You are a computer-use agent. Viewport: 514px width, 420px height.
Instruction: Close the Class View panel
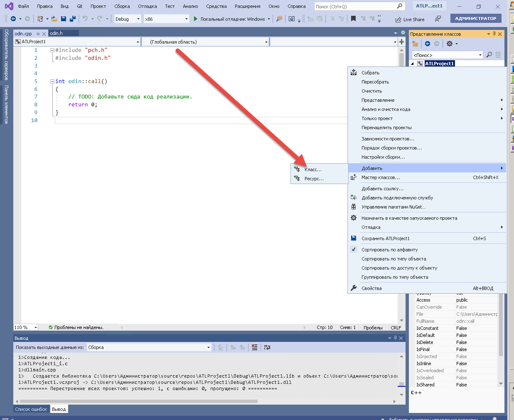point(500,34)
